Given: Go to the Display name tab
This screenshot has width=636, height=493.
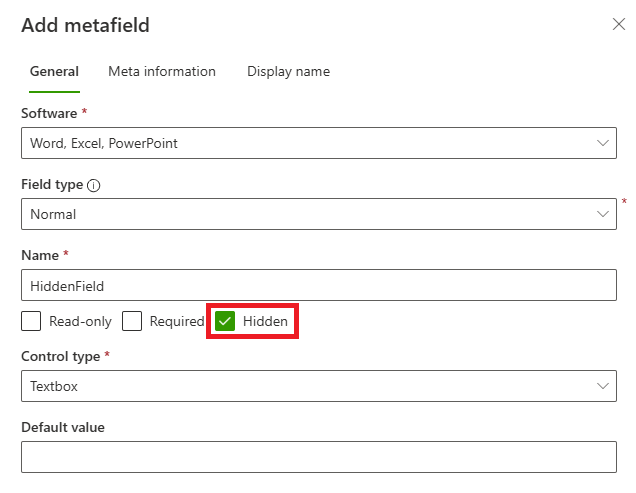Looking at the screenshot, I should click(288, 72).
